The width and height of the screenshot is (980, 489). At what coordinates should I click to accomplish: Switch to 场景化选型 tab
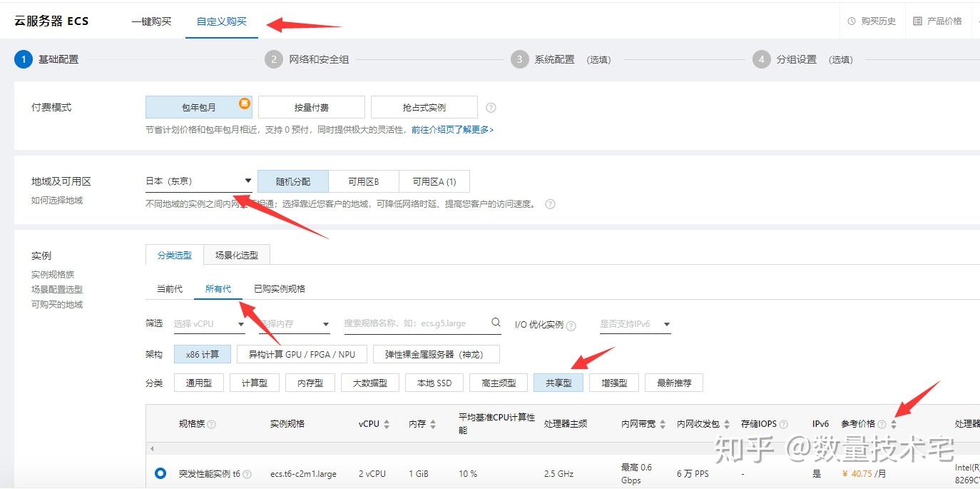coord(237,255)
